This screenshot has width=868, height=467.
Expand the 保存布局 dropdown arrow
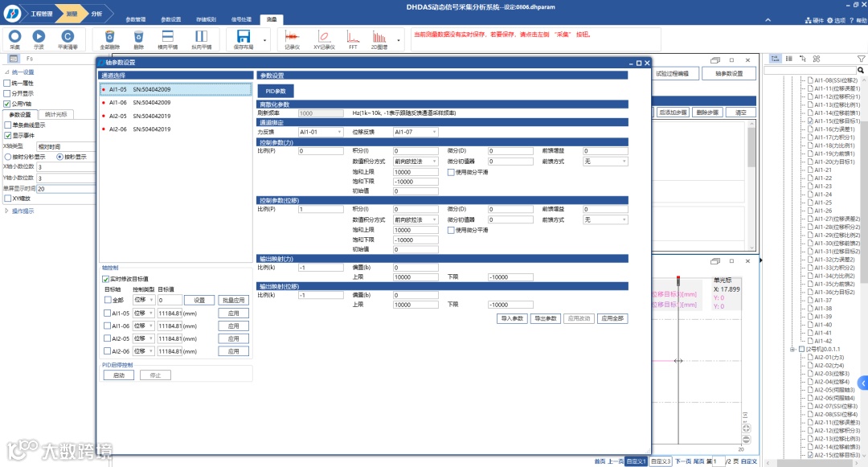(264, 40)
